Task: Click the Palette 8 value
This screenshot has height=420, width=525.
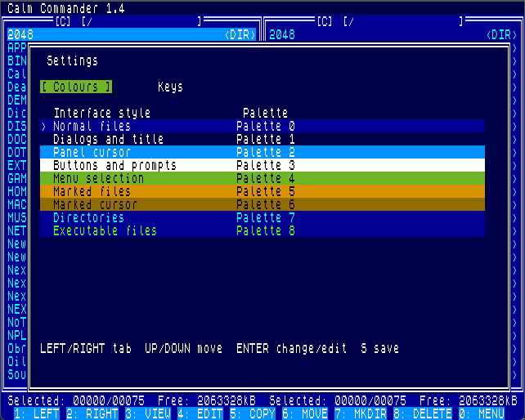Action: pyautogui.click(x=266, y=230)
